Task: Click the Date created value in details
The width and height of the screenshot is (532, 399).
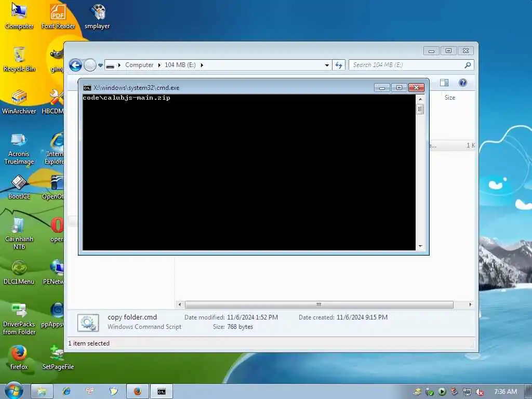Action: pos(362,317)
